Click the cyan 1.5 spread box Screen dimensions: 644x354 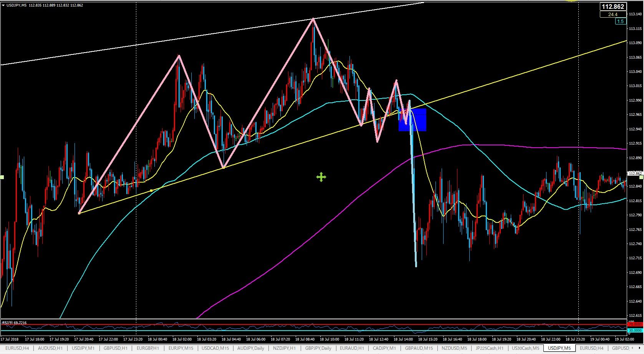point(621,21)
